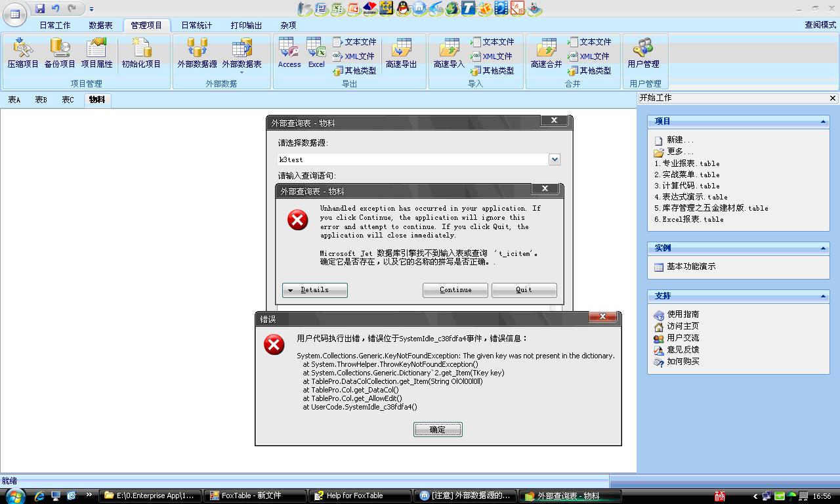Click 更多... in the 项目 panel
Image resolution: width=840 pixels, height=504 pixels.
coord(674,152)
